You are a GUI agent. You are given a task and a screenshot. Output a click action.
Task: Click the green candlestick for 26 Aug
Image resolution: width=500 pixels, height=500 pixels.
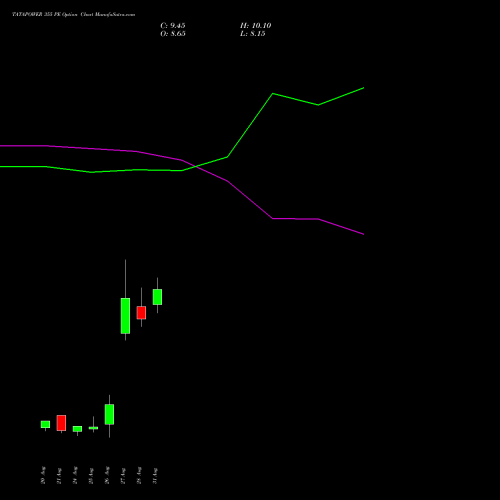pyautogui.click(x=109, y=414)
